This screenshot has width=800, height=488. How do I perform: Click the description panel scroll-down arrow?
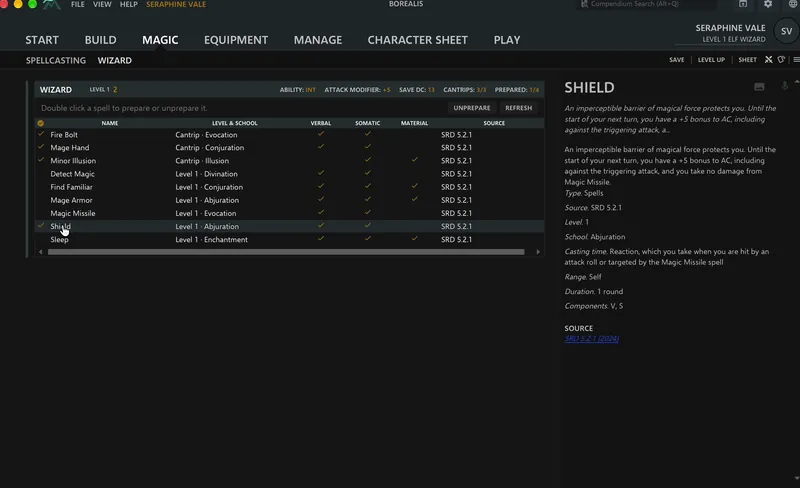pos(796,478)
